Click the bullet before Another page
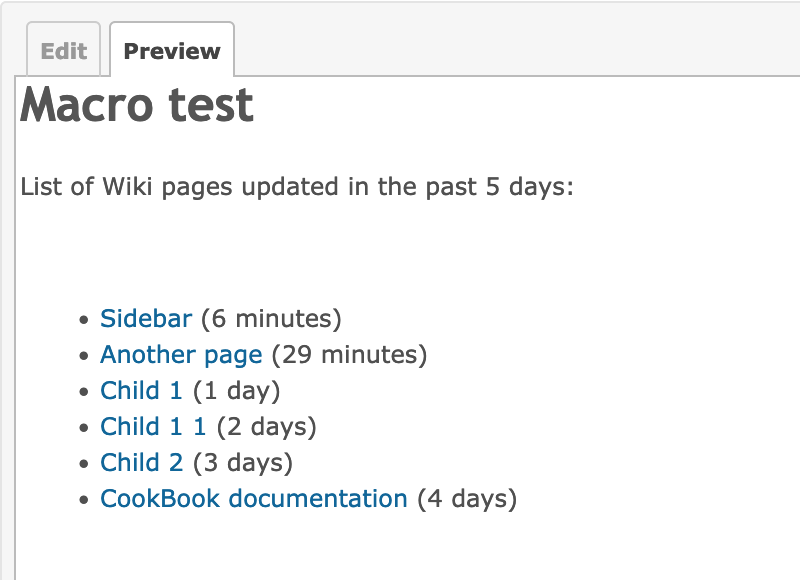Viewport: 800px width, 580px height. point(84,356)
